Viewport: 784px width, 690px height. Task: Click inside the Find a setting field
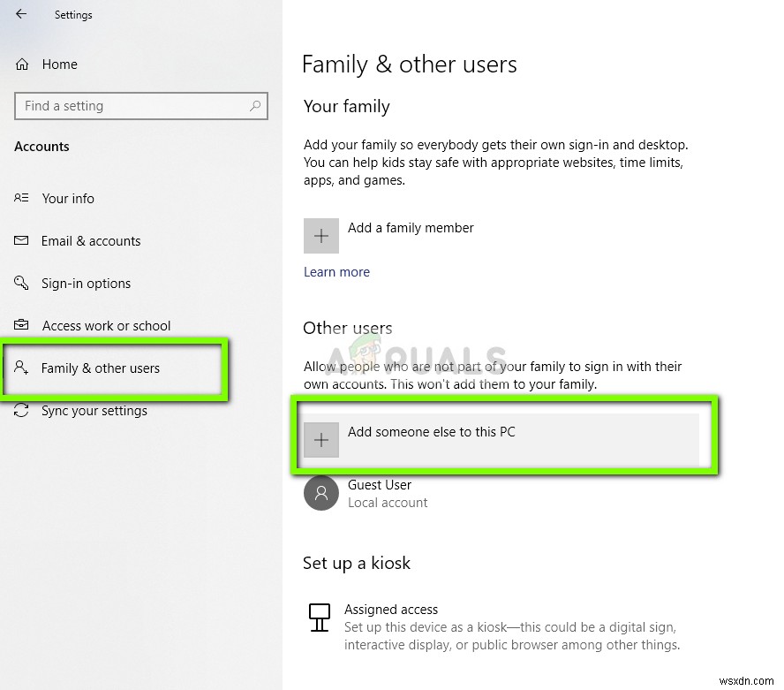[132, 106]
